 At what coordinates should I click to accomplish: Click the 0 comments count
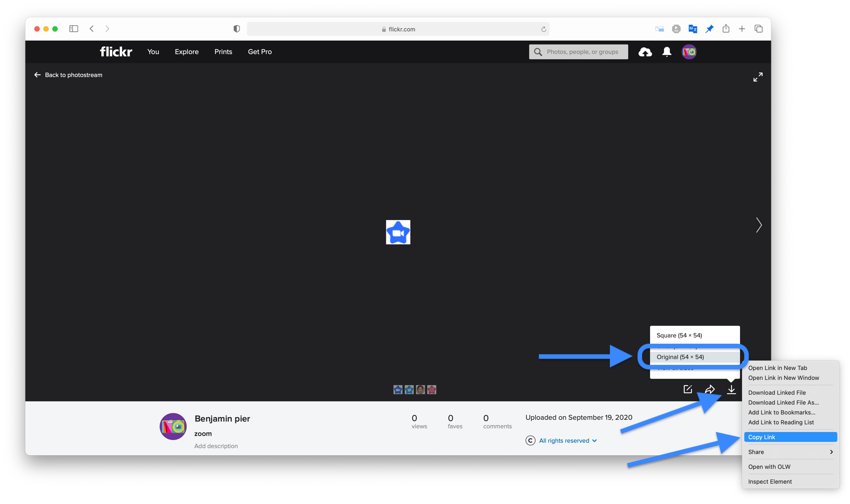point(497,422)
